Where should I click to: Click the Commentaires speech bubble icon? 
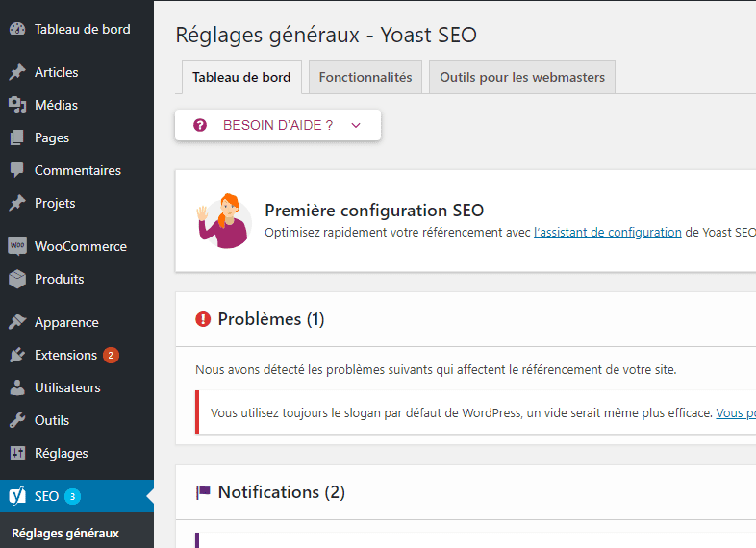17,170
